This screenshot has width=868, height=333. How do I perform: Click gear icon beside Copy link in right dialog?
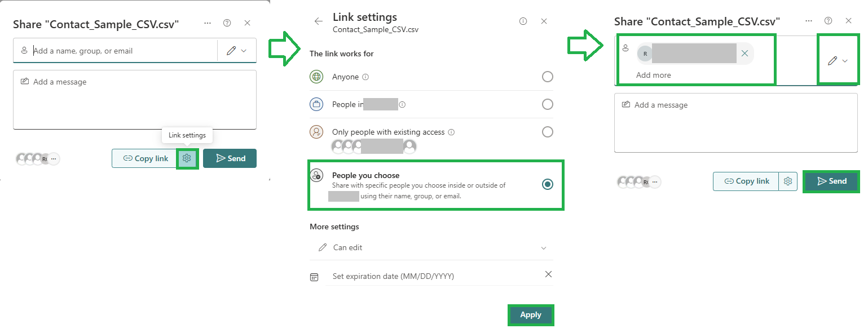(788, 181)
